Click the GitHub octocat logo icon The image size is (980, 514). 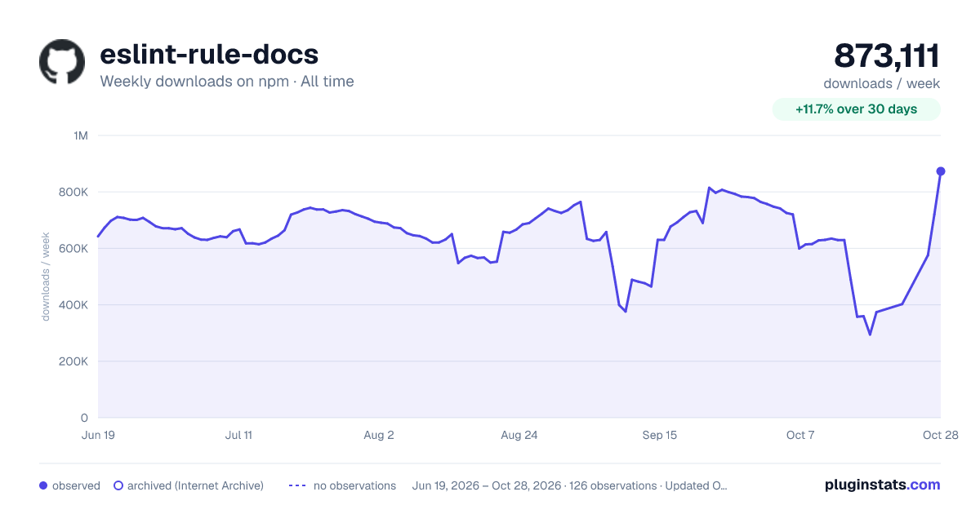[62, 62]
